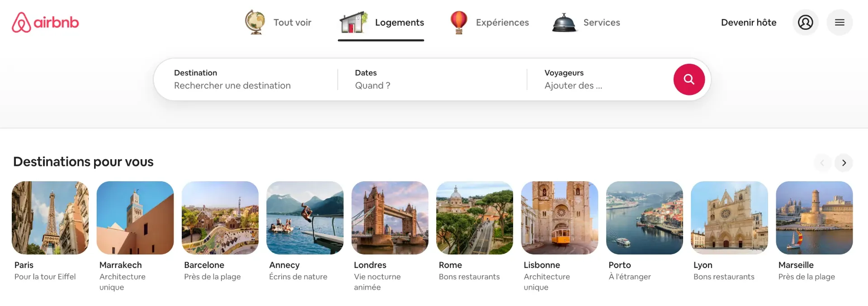868x306 pixels.
Task: Click the Airbnb logo
Action: tap(45, 22)
